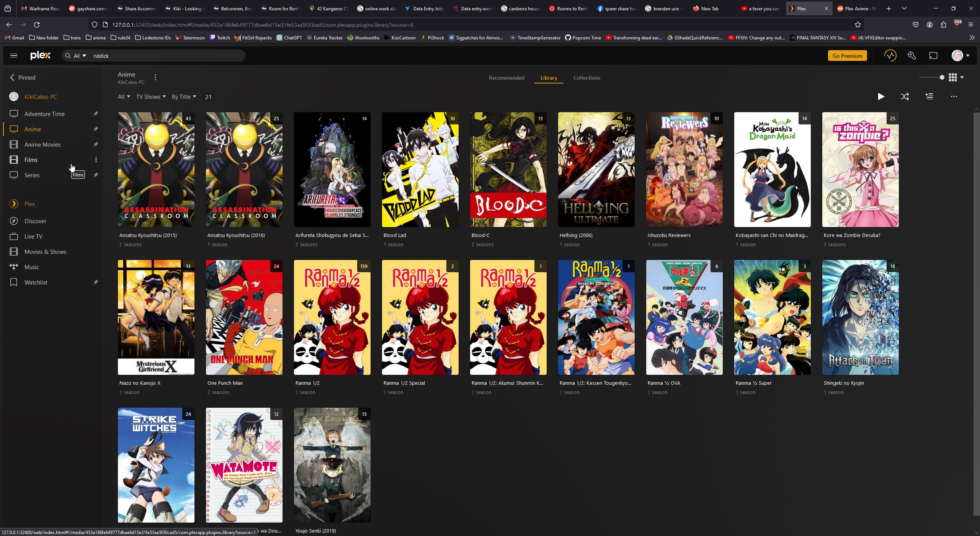Image resolution: width=980 pixels, height=536 pixels.
Task: Open the grid view mode dropdown
Action: click(956, 78)
